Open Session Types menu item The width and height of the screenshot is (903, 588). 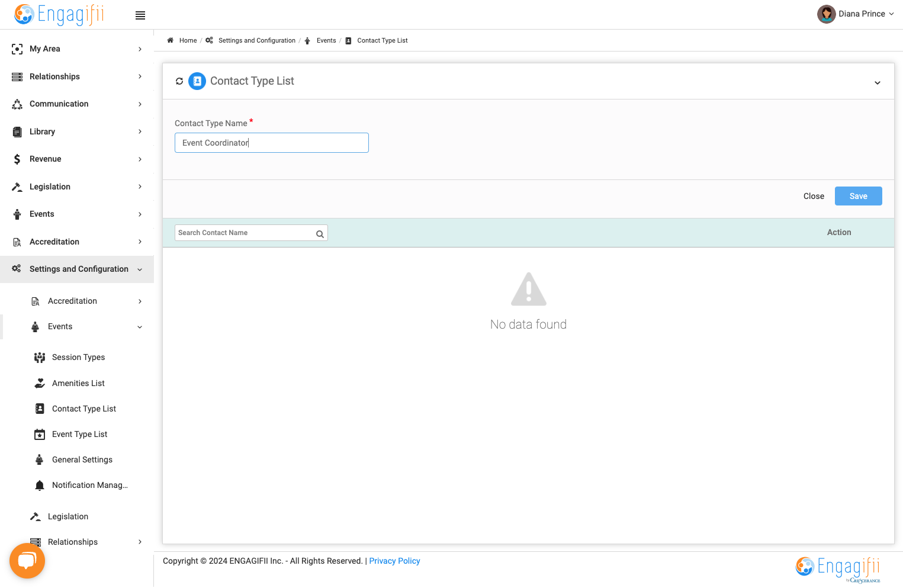pyautogui.click(x=78, y=358)
